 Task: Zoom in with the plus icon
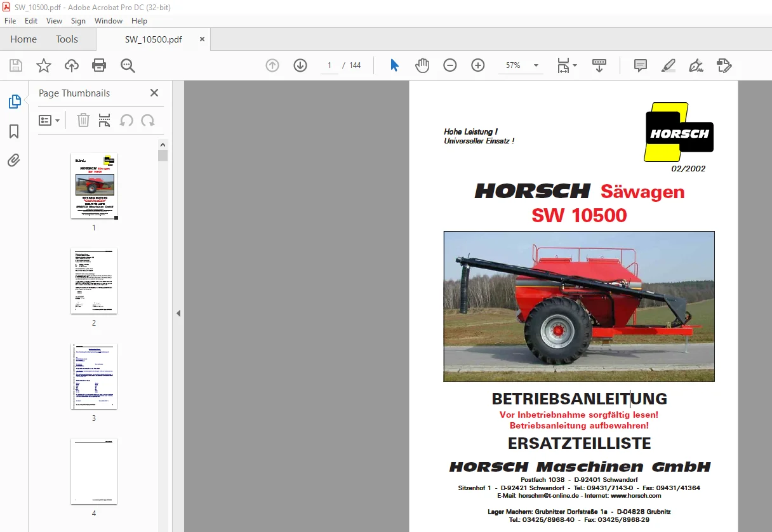478,65
